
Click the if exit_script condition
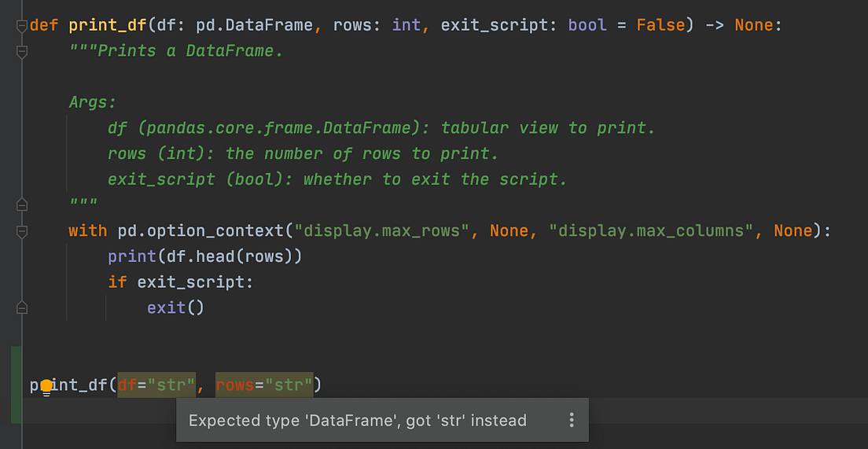pyautogui.click(x=181, y=282)
